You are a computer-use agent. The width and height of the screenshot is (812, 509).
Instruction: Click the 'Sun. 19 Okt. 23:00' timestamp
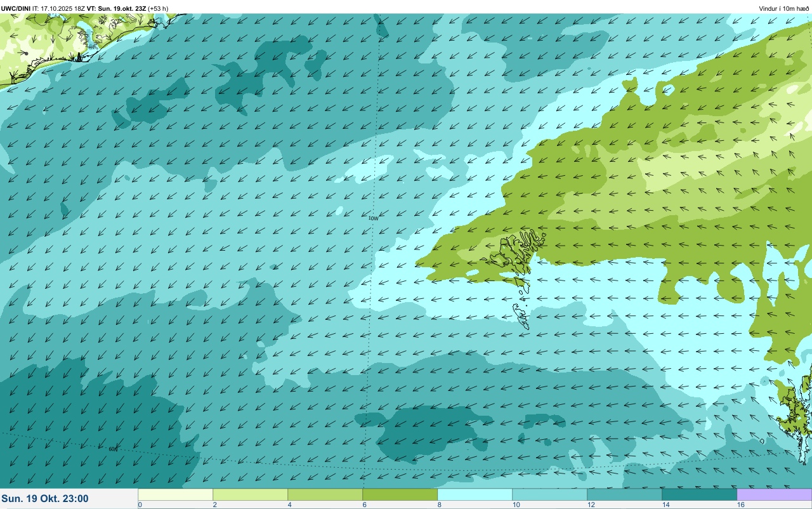(x=45, y=499)
